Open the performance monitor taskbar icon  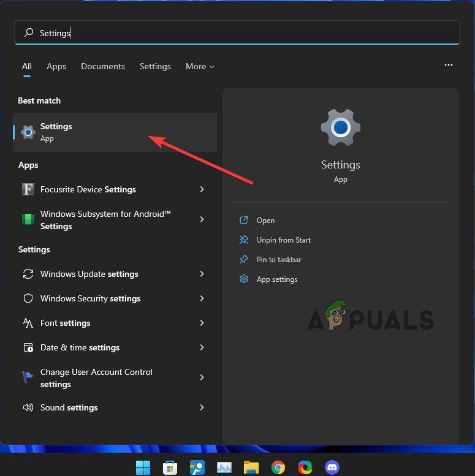(224, 467)
